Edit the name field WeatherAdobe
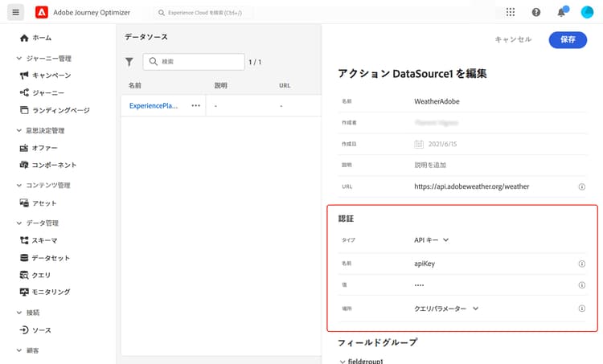The height and width of the screenshot is (364, 603). tap(437, 101)
